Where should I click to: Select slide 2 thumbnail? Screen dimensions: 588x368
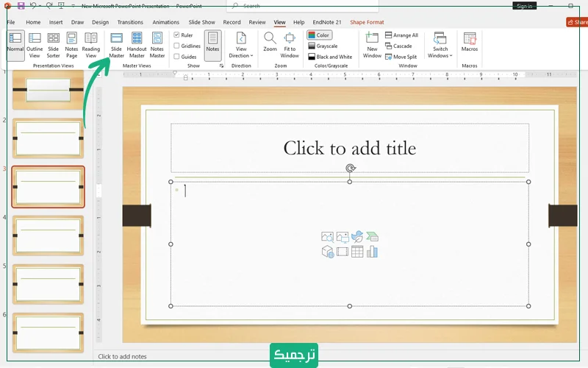[x=48, y=138]
